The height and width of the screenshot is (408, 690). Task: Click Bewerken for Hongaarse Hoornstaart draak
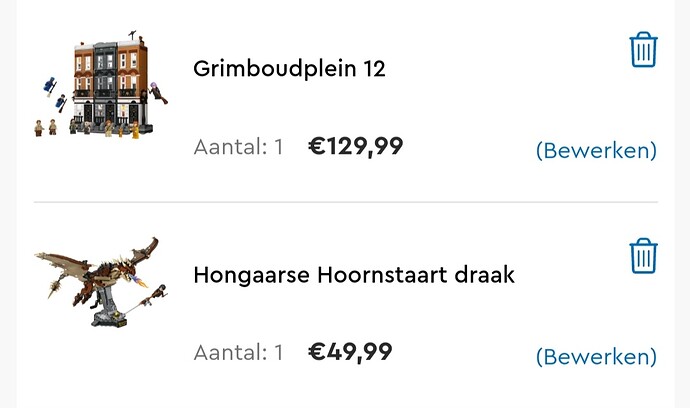pos(596,357)
